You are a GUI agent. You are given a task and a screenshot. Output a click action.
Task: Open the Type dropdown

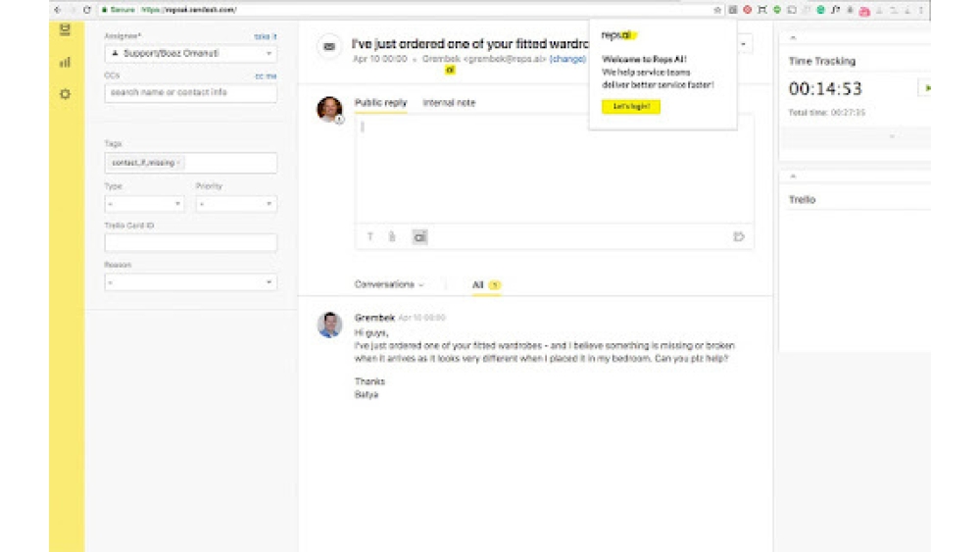144,204
